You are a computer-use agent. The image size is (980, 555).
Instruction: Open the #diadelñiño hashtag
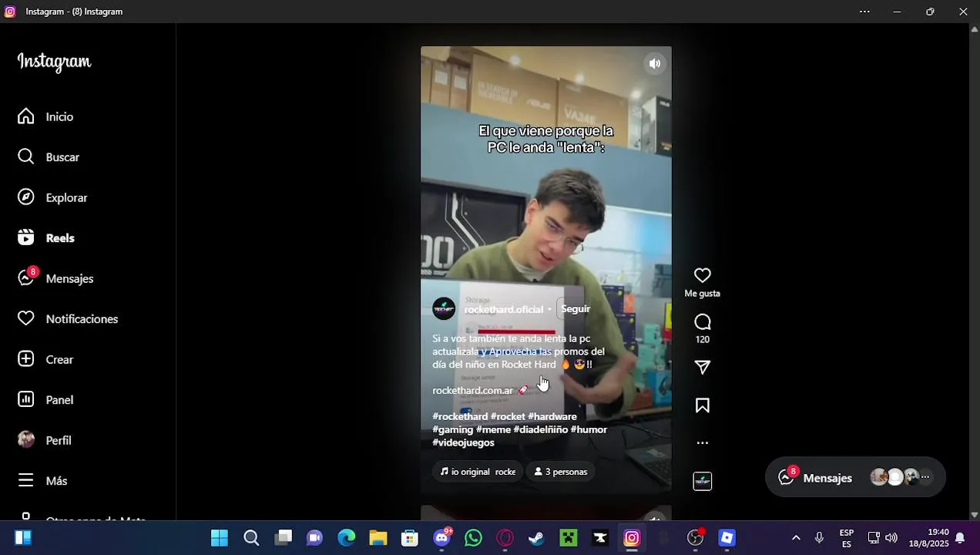click(x=540, y=429)
